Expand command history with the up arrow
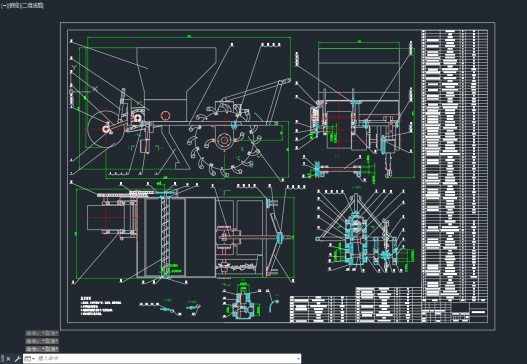 point(298,359)
